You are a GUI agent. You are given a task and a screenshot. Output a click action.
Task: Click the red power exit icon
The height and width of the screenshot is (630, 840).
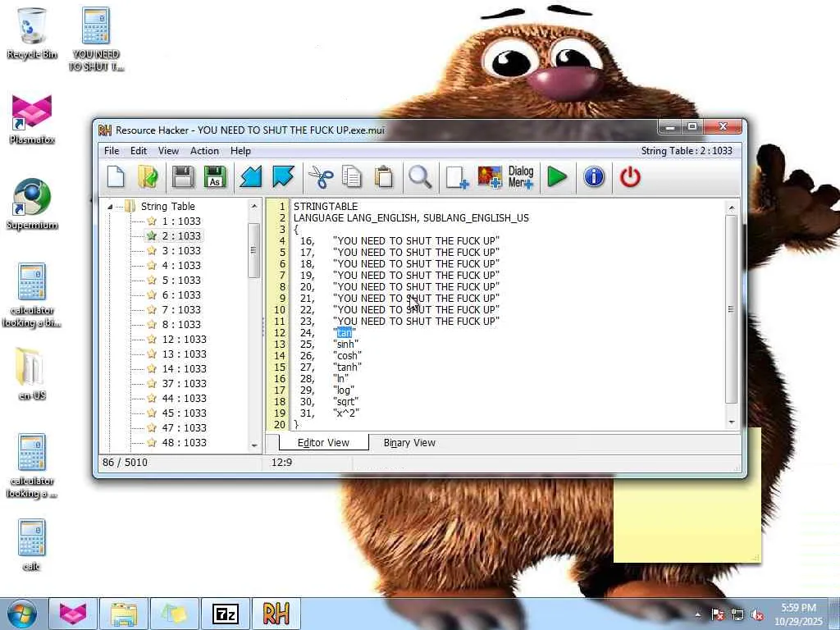click(x=630, y=177)
